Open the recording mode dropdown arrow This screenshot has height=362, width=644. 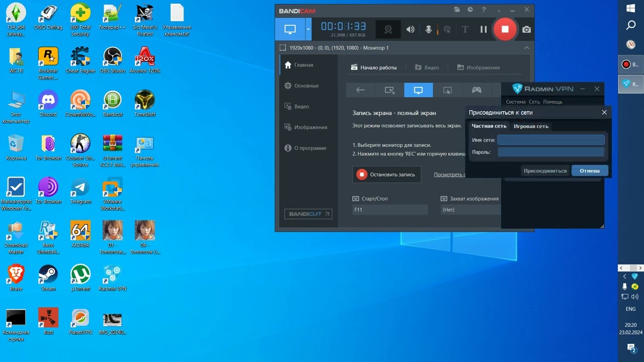[x=308, y=29]
